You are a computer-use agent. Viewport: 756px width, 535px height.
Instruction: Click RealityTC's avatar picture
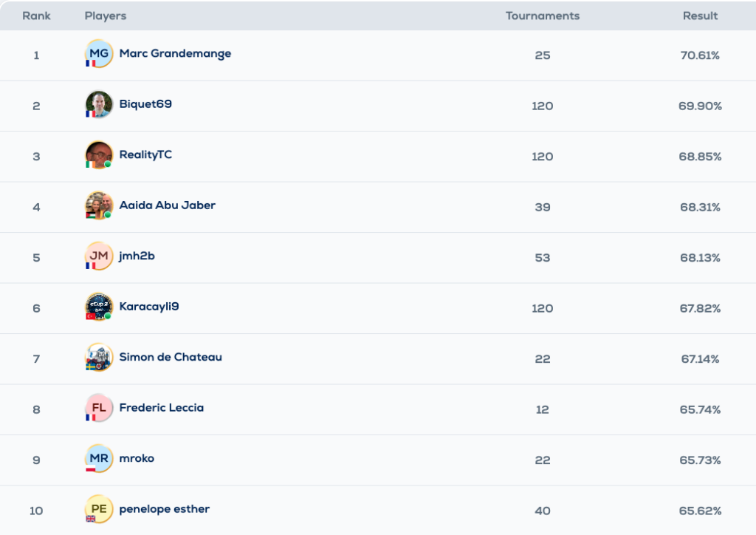(99, 155)
